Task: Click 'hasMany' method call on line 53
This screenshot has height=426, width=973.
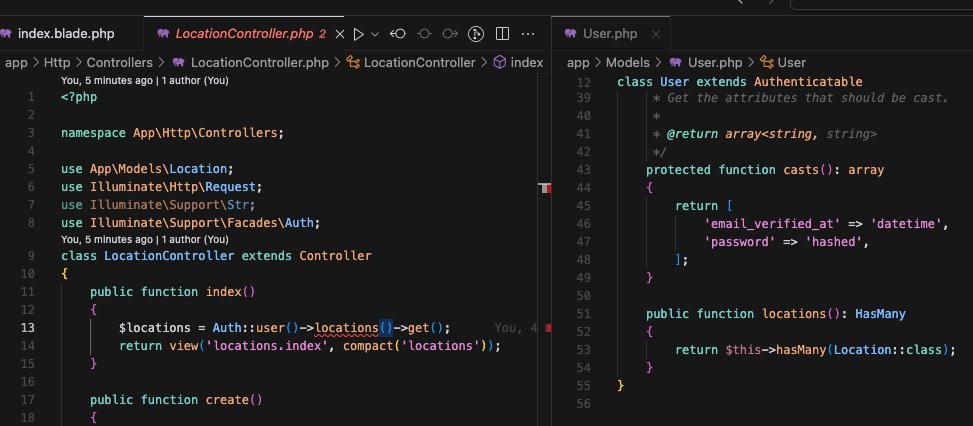Action: pos(802,350)
